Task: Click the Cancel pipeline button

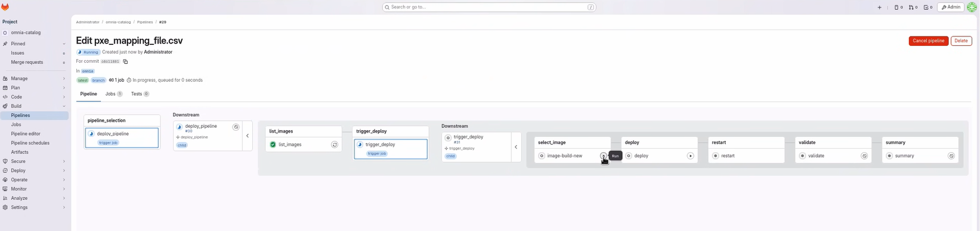Action: (929, 41)
